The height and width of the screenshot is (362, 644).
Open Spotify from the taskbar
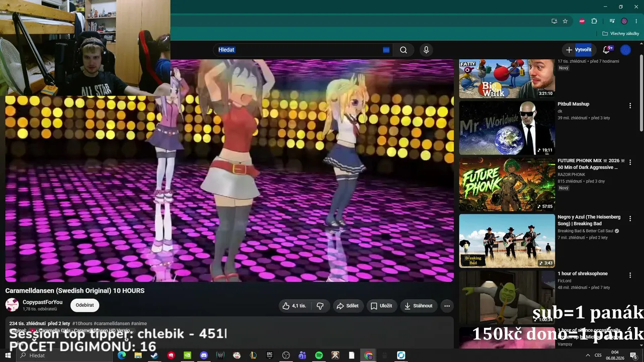tap(319, 355)
